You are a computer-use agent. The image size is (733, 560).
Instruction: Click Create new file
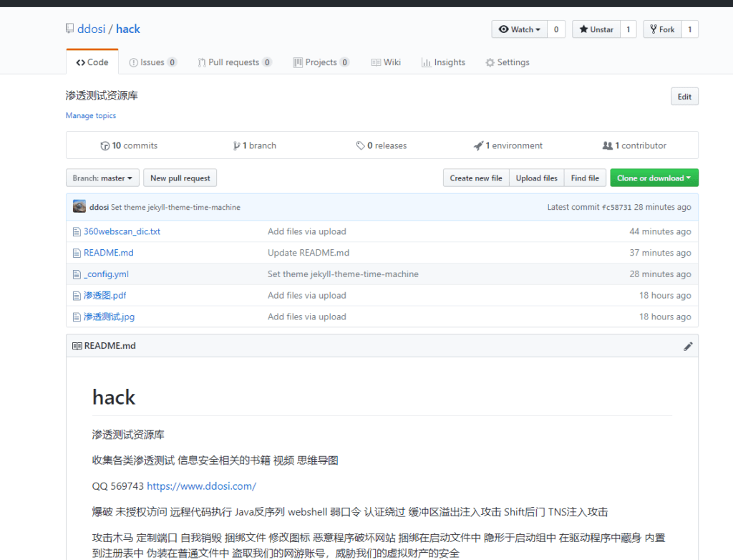[x=476, y=178]
